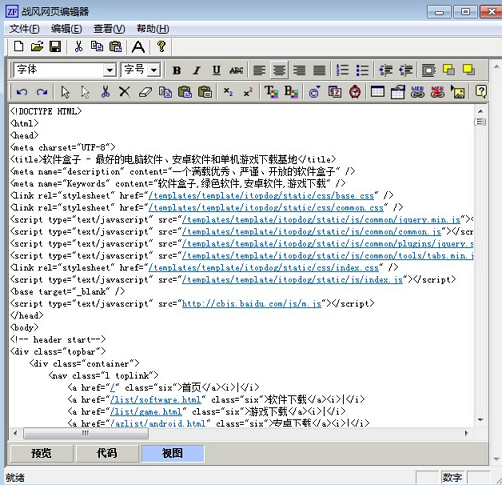Image resolution: width=502 pixels, height=485 pixels.
Task: Click the horizontal scrollbar thumb
Action: tap(86, 433)
